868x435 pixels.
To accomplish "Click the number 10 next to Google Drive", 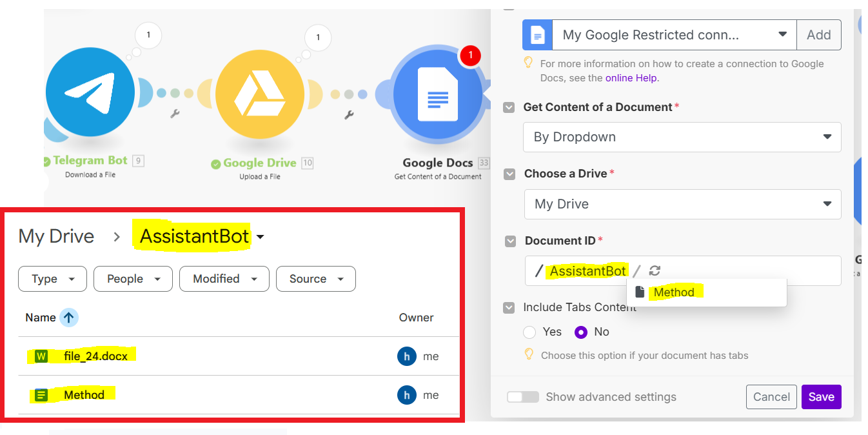I will tap(308, 163).
